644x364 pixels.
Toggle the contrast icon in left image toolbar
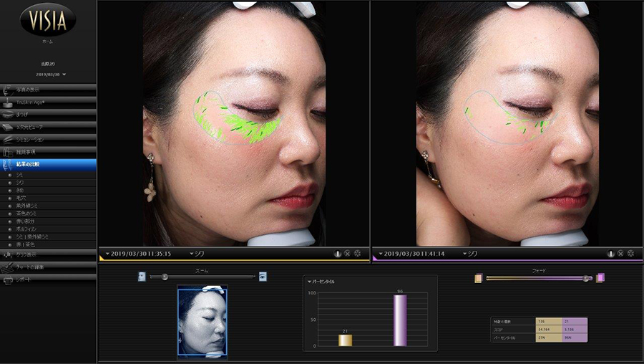tap(336, 253)
